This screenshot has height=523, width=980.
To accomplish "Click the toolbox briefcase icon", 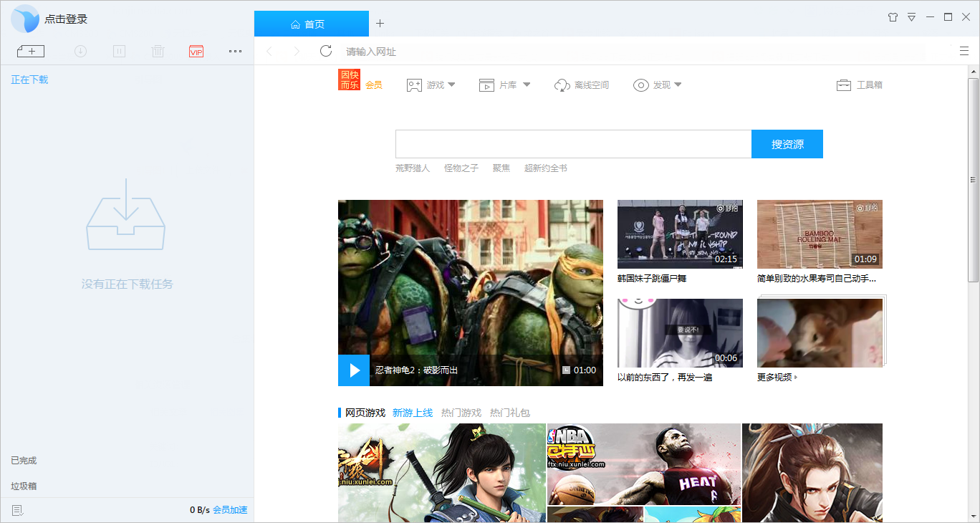I will click(844, 85).
